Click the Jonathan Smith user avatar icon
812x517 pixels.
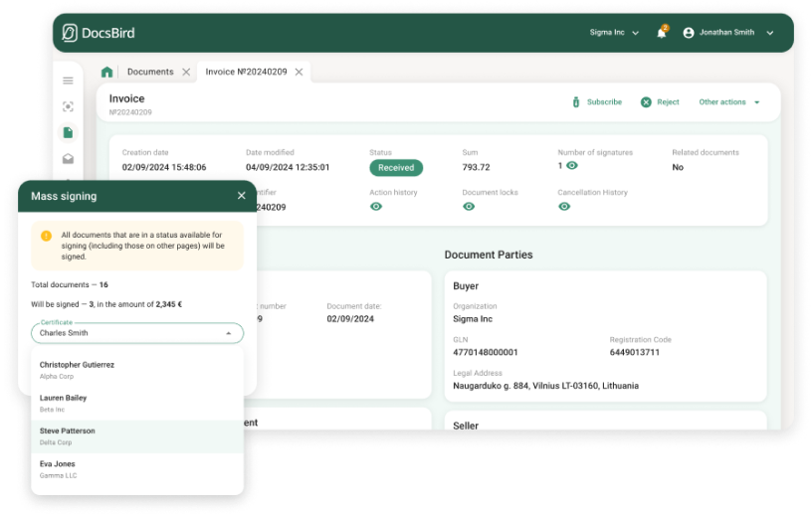pyautogui.click(x=688, y=33)
